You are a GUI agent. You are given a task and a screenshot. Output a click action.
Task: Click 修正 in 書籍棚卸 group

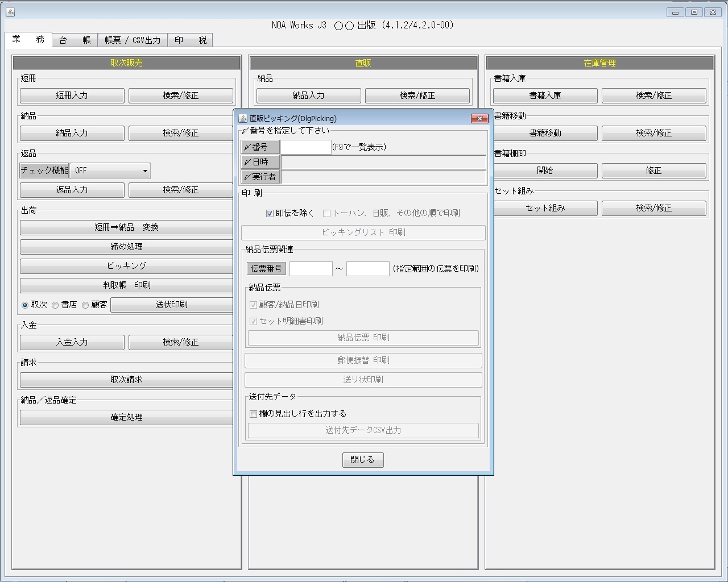654,171
